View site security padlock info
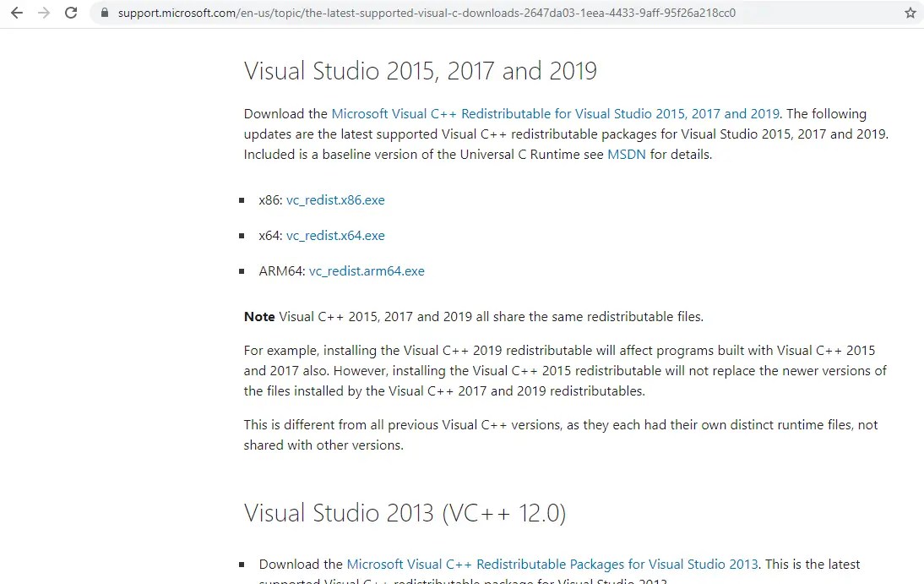The image size is (924, 584). click(x=105, y=13)
